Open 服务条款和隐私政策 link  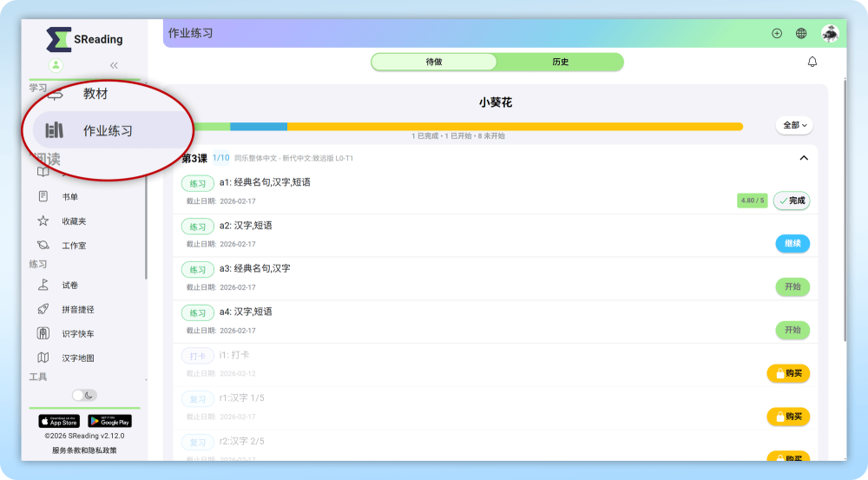84,450
